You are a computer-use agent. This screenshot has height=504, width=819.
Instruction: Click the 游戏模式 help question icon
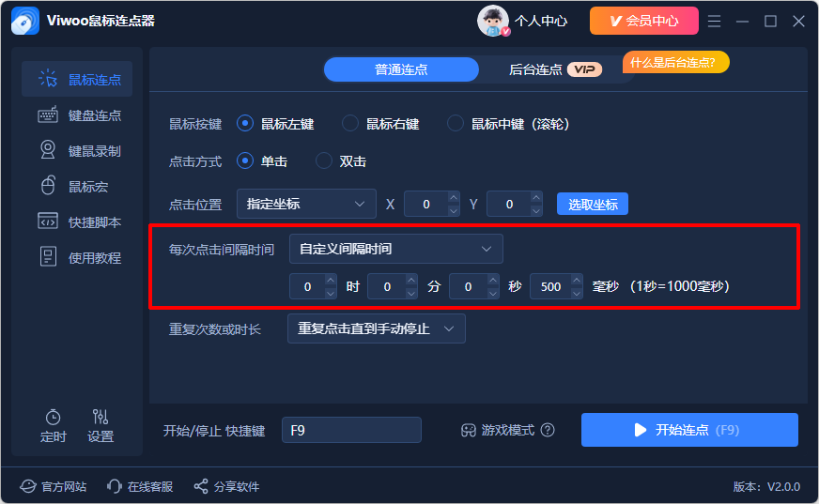[548, 430]
